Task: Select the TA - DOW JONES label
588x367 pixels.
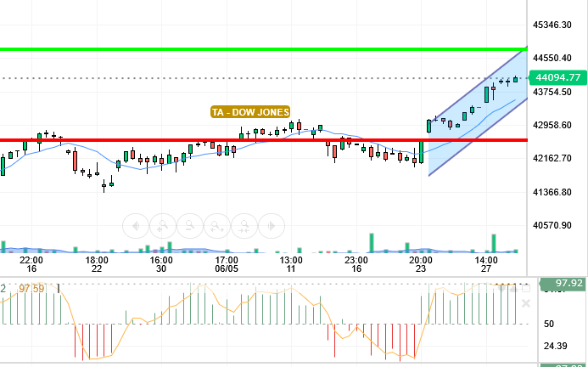Action: point(250,112)
